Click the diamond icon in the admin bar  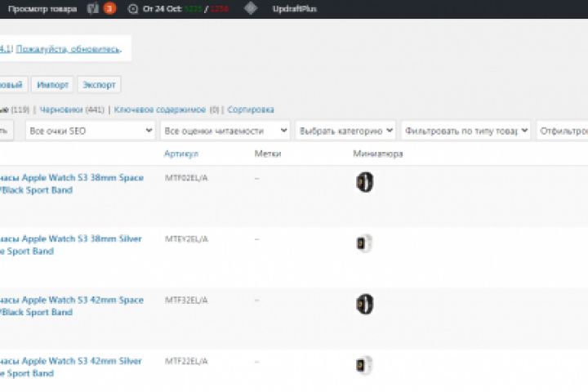coord(251,9)
